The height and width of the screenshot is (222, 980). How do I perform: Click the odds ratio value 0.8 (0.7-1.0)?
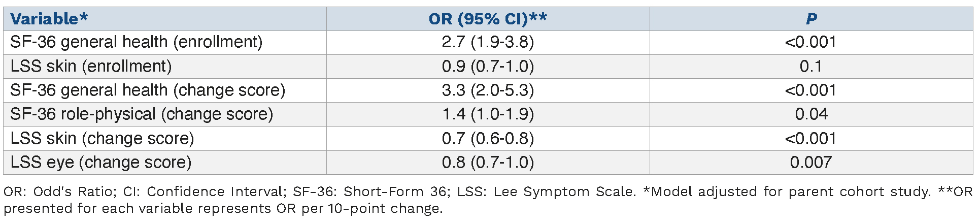point(488,163)
